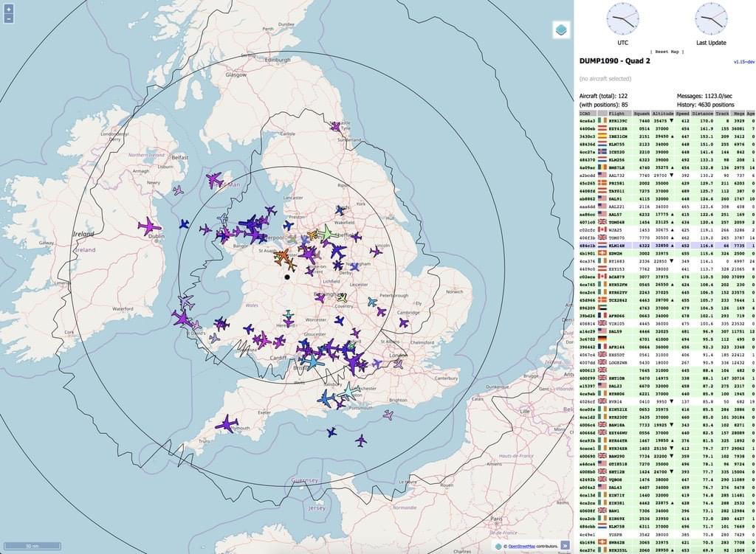Screen dimensions: 756x554
Task: Sort table by Speed column header
Action: click(682, 114)
